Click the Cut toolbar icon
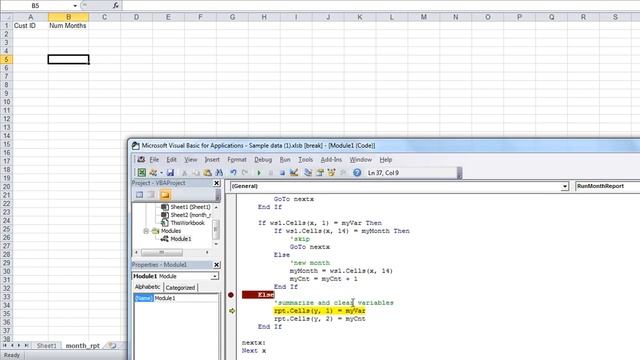The height and width of the screenshot is (360, 640). tap(184, 173)
